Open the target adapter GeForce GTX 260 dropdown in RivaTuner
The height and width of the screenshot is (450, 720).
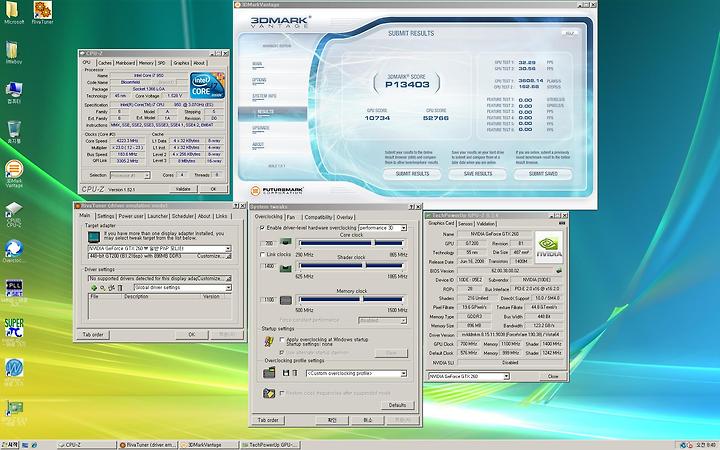(x=159, y=248)
